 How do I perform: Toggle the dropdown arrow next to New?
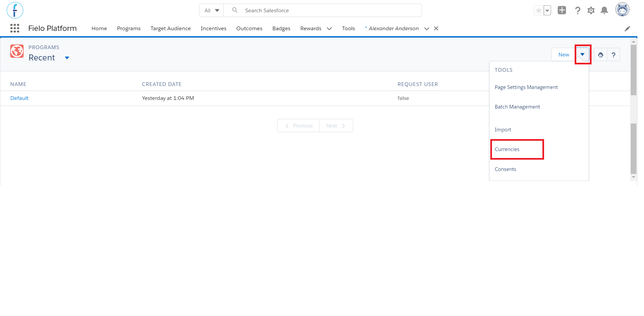[583, 54]
